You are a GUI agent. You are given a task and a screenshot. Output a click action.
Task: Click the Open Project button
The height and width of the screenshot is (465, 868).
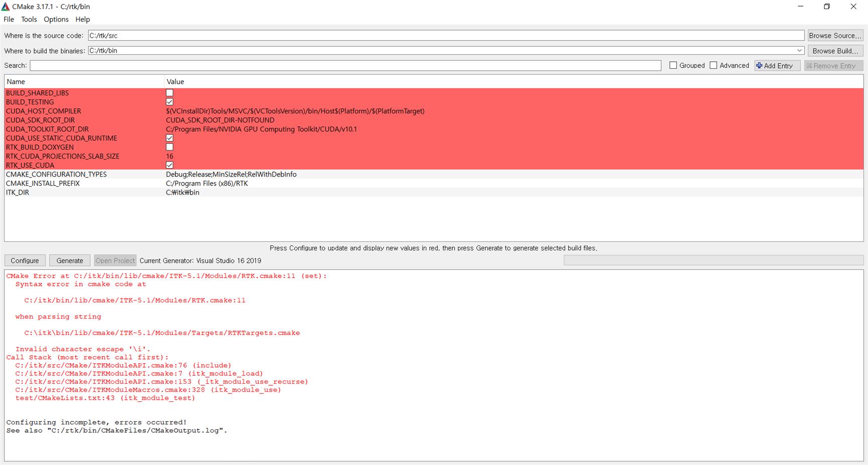click(115, 260)
